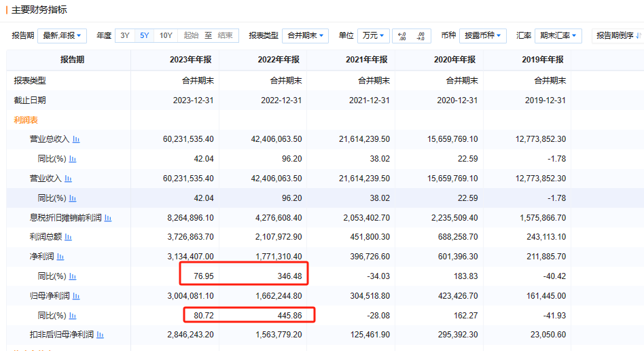The width and height of the screenshot is (644, 351).
Task: Click the 2023年年报 column header
Action: pyautogui.click(x=191, y=60)
